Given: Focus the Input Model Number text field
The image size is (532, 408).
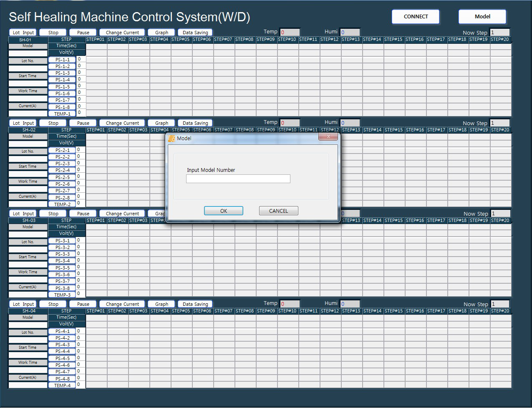Looking at the screenshot, I should click(238, 179).
